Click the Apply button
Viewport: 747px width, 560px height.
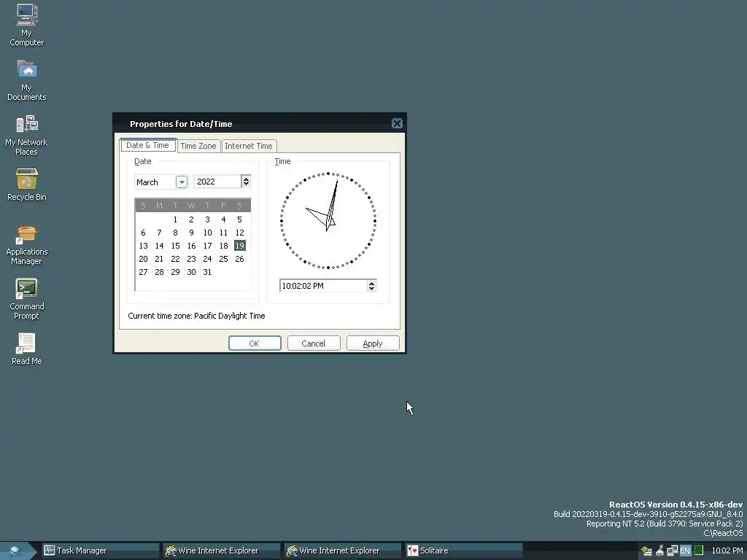tap(373, 343)
